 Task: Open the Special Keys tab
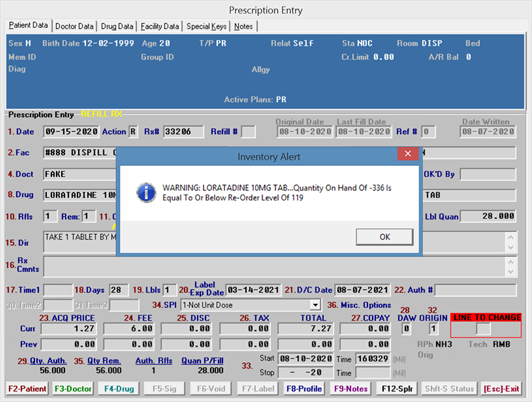(206, 26)
